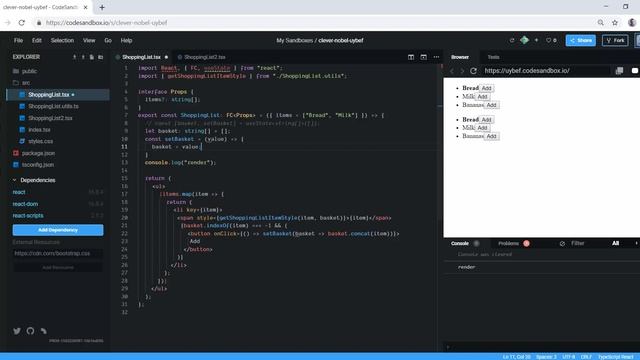Image resolution: width=640 pixels, height=360 pixels.
Task: Click the preview forward arrow
Action: pyautogui.click(x=462, y=71)
